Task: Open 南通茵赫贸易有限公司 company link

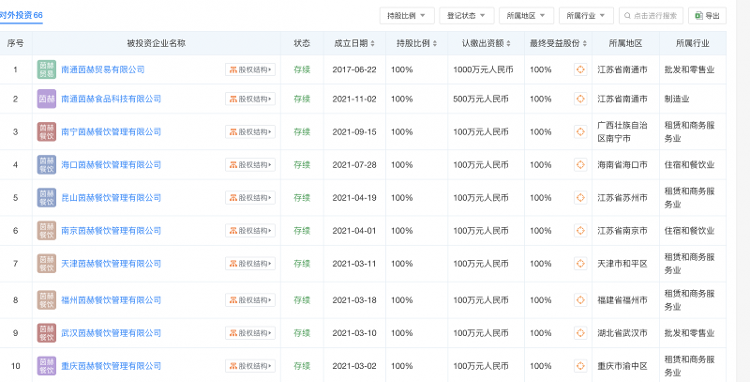Action: click(103, 70)
